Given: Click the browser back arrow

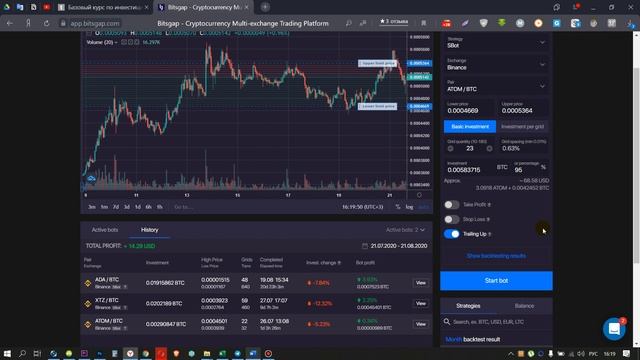Looking at the screenshot, I should pos(9,23).
